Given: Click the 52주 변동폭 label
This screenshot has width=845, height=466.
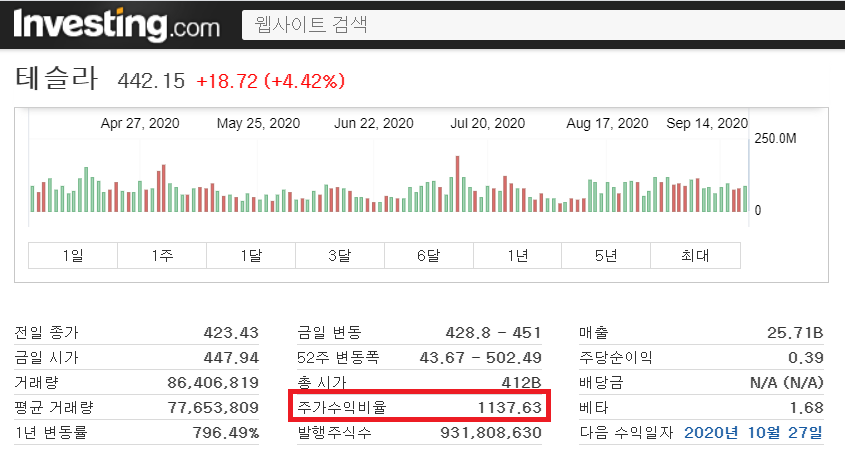Looking at the screenshot, I should 338,357.
